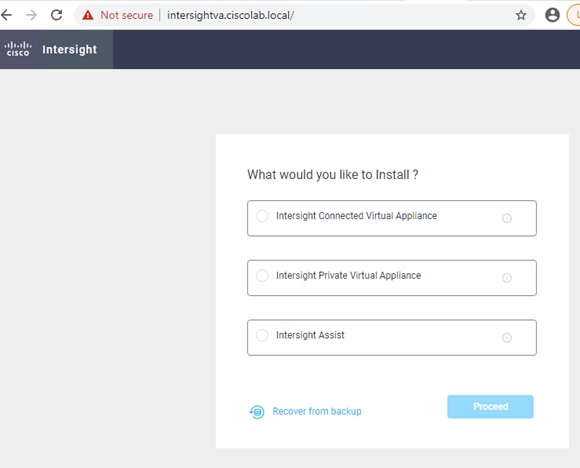This screenshot has height=468, width=580.
Task: Bookmark this page with star icon
Action: (521, 15)
